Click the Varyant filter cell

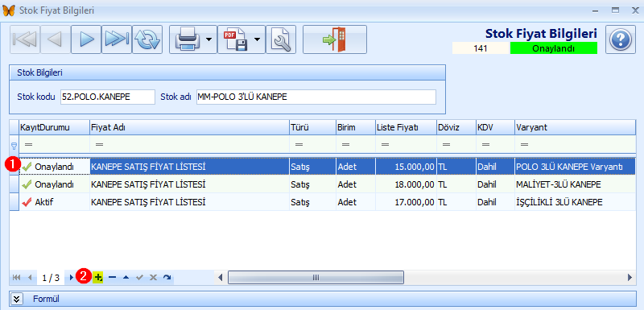pyautogui.click(x=575, y=145)
